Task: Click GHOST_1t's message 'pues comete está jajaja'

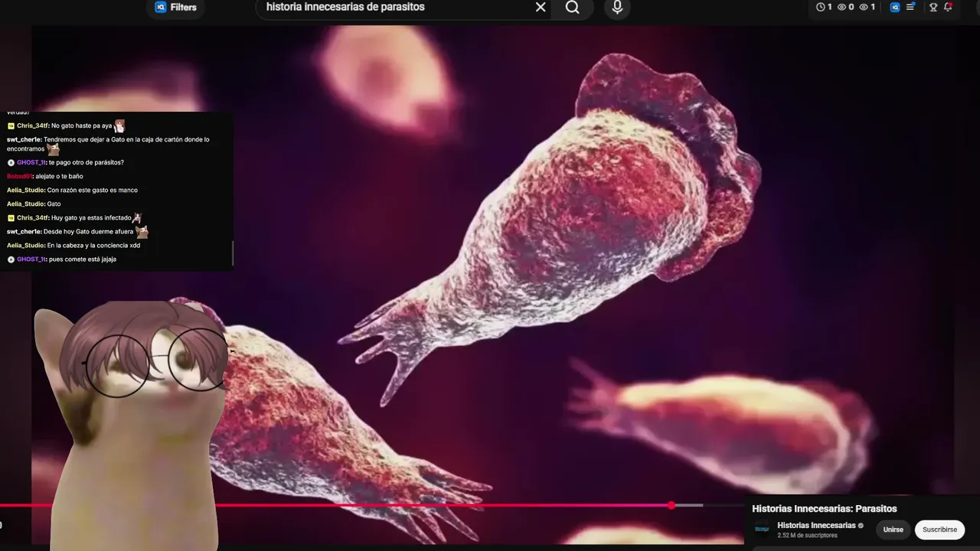Action: (82, 259)
